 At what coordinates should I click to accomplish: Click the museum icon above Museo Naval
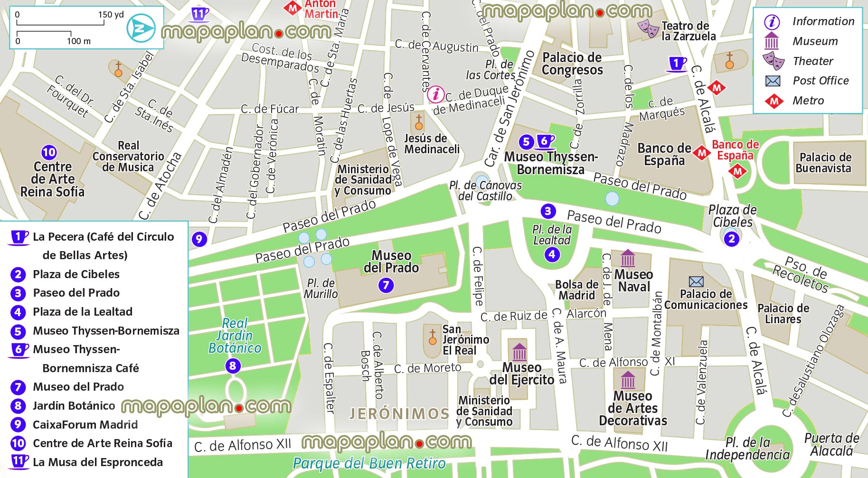(x=628, y=258)
